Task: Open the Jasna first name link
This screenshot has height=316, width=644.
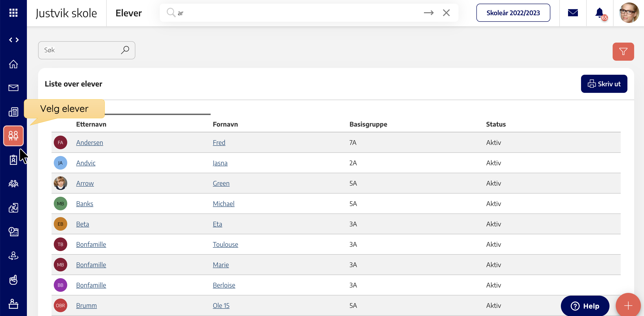Action: click(220, 163)
